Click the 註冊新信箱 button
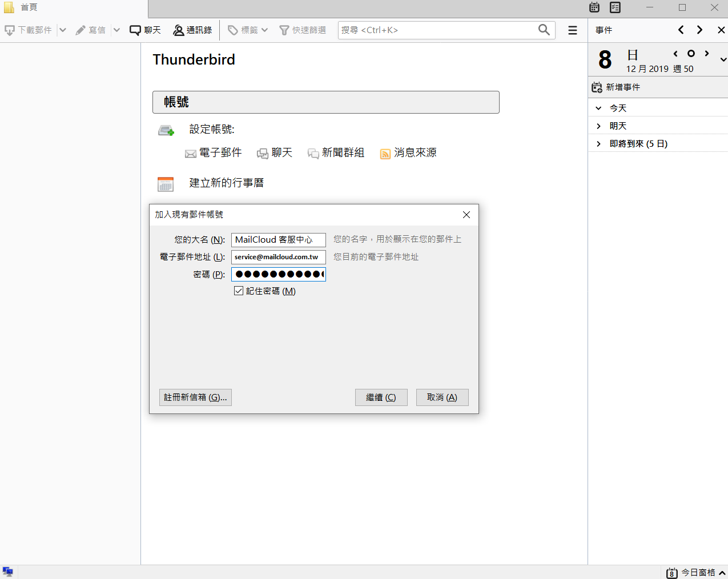 [195, 397]
